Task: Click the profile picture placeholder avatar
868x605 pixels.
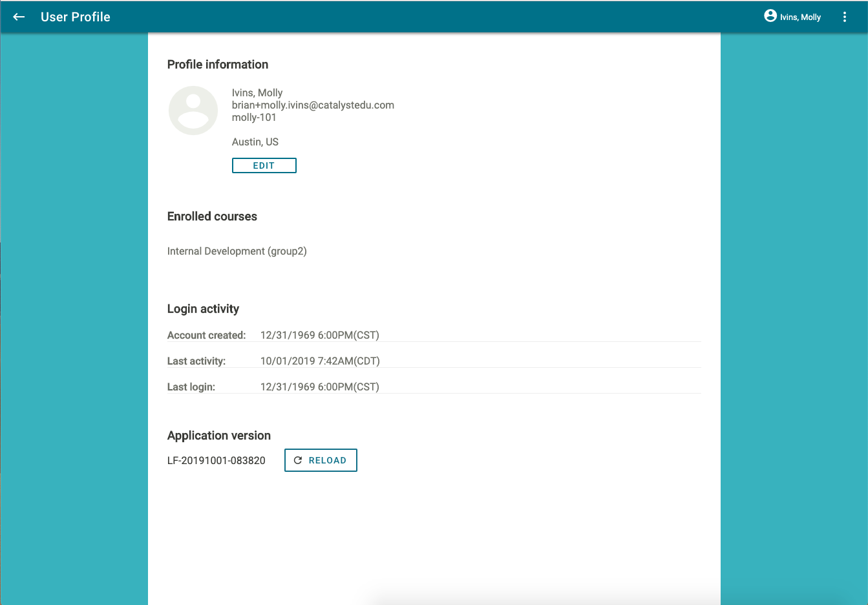Action: [193, 110]
